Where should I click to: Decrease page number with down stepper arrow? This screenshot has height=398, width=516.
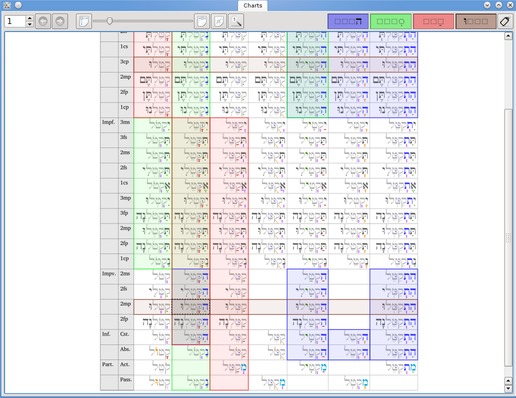click(x=30, y=24)
